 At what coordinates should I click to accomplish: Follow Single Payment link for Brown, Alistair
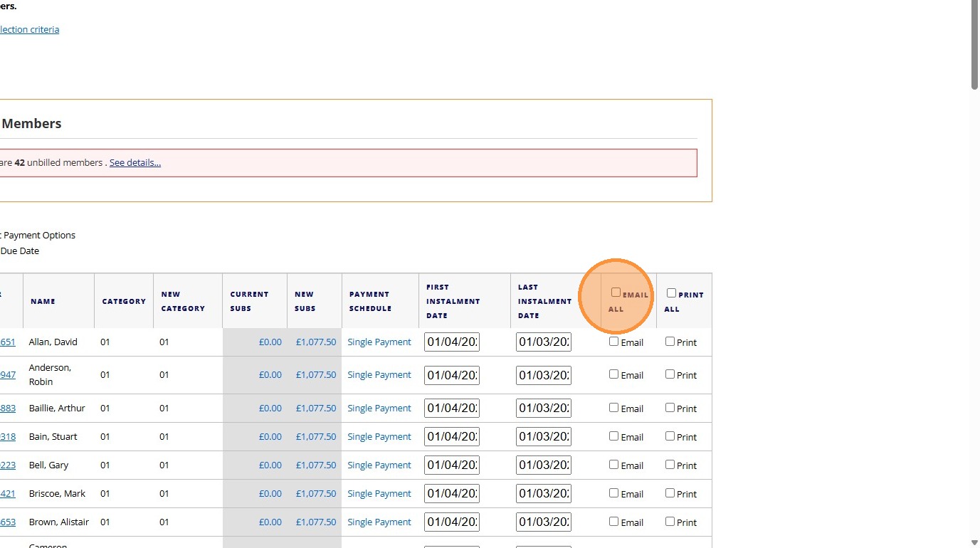(x=379, y=522)
